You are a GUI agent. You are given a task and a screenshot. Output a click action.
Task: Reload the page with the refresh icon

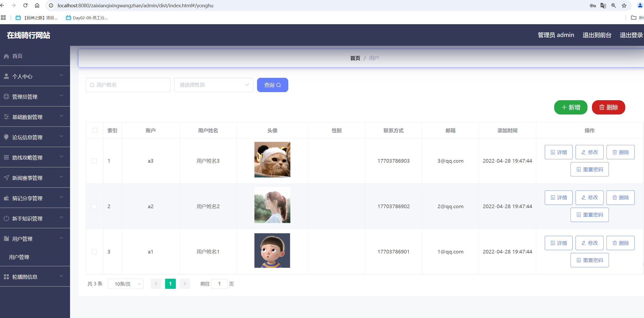point(25,5)
